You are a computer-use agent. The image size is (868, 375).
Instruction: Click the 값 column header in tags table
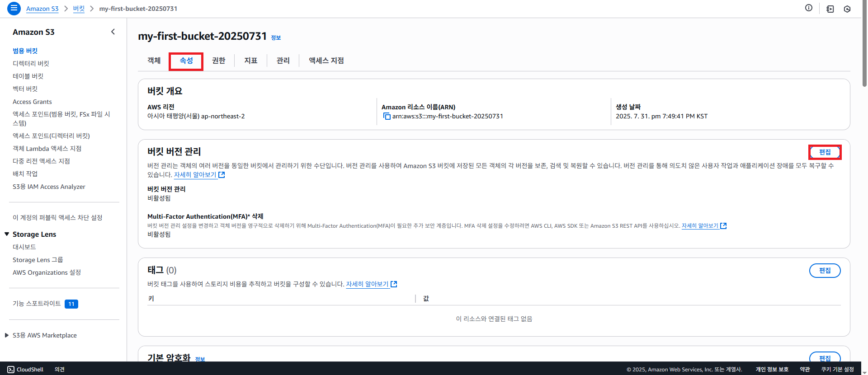click(x=426, y=299)
